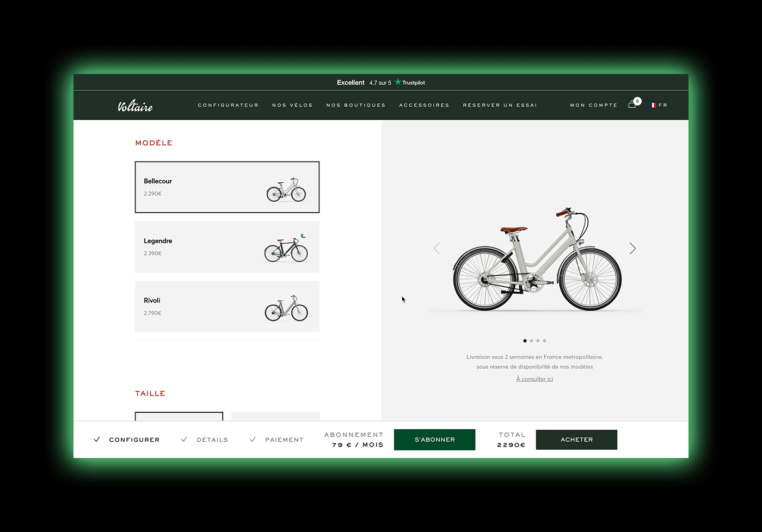Click the Configurer step checkmark
Image resolution: width=762 pixels, height=532 pixels.
coord(97,440)
